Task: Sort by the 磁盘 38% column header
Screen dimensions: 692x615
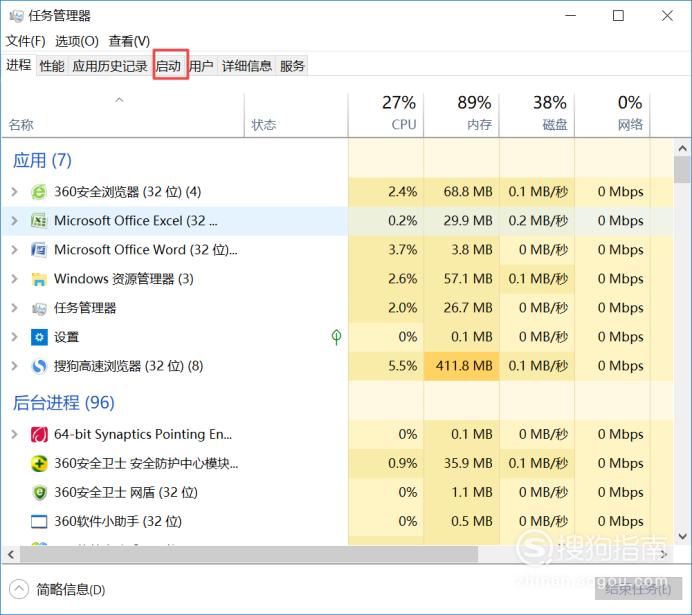Action: pyautogui.click(x=537, y=115)
